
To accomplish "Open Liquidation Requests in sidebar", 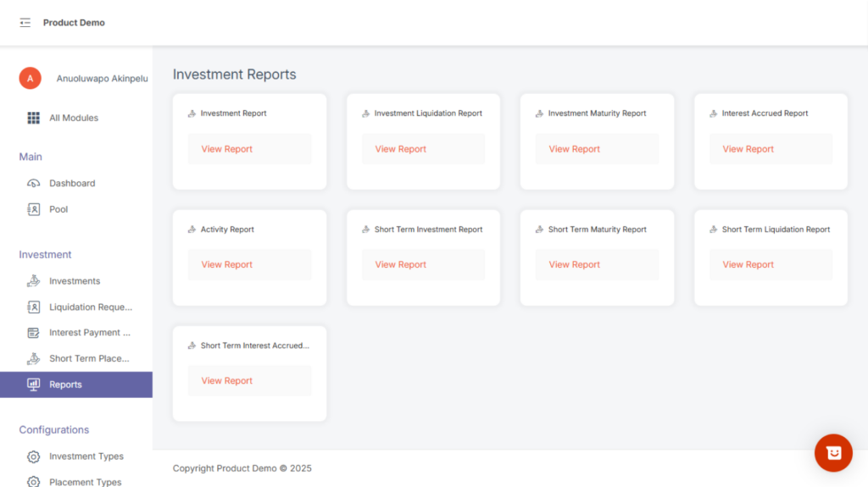I will tap(90, 307).
